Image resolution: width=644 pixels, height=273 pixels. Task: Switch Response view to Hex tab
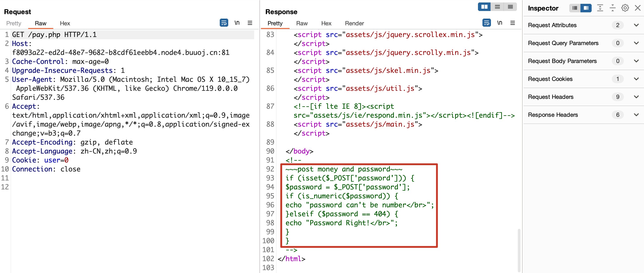pyautogui.click(x=326, y=23)
